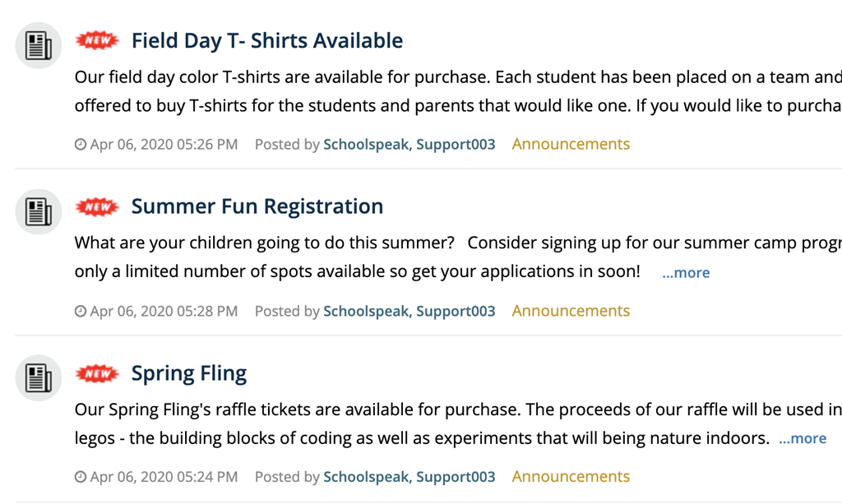Click newspaper icon beside Spring Fling
This screenshot has width=842, height=504.
[39, 377]
